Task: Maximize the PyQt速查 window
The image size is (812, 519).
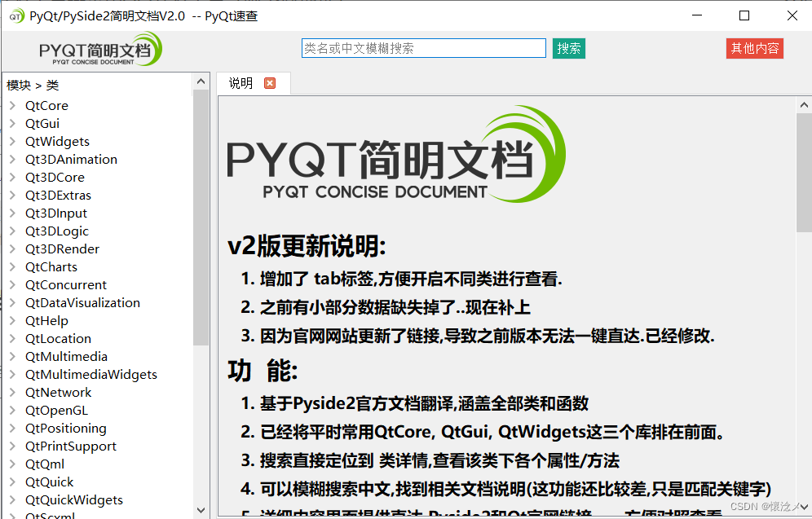Action: [744, 15]
